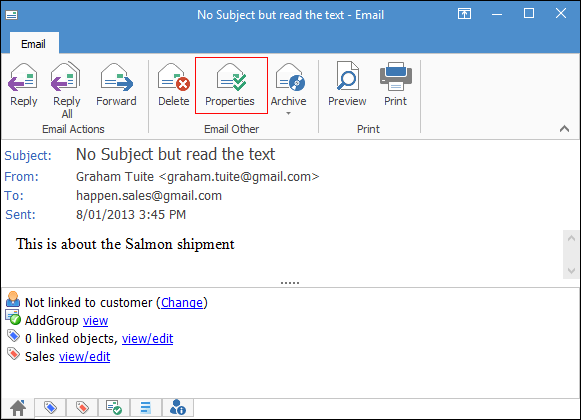Image resolution: width=581 pixels, height=420 pixels.
Task: Click the sent date 8/01/2013 3:45 PM
Action: pyautogui.click(x=131, y=214)
